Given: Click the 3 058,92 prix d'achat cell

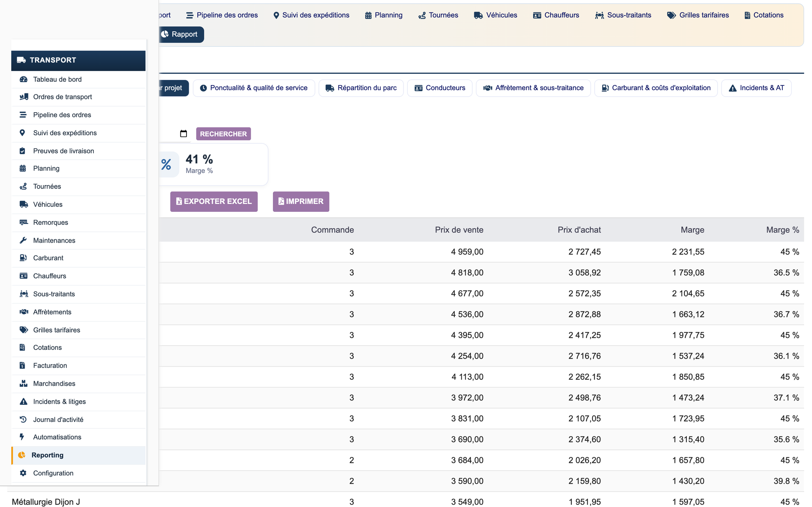Looking at the screenshot, I should tap(584, 273).
